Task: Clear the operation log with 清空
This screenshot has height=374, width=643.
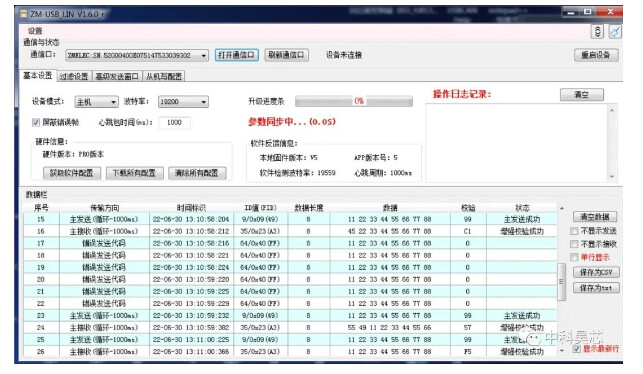Action: click(581, 95)
